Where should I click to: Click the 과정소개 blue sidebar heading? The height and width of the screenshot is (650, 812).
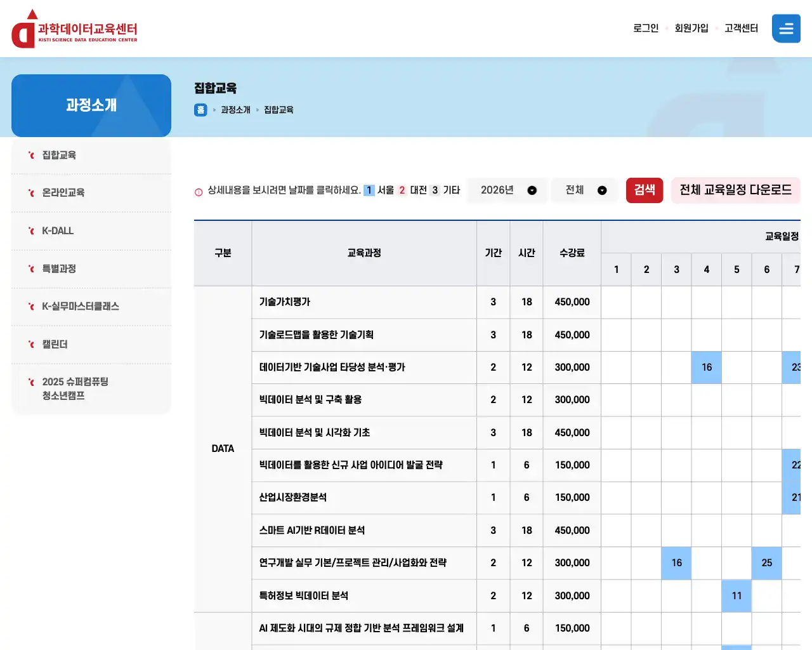tap(91, 105)
